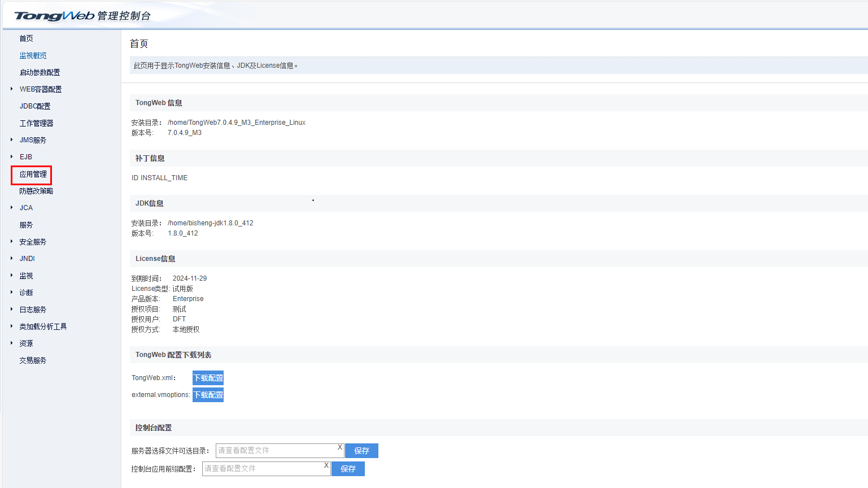Save the 服务器选择文件可选目录 setting

point(361,451)
